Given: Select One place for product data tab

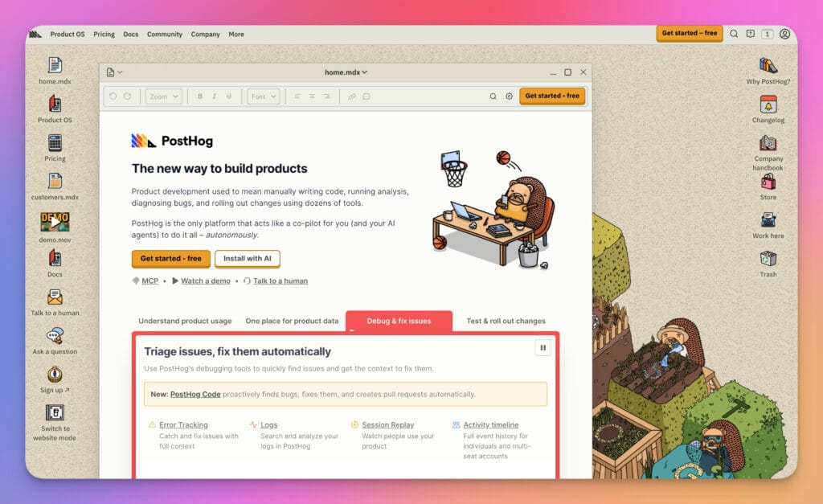Looking at the screenshot, I should (292, 321).
